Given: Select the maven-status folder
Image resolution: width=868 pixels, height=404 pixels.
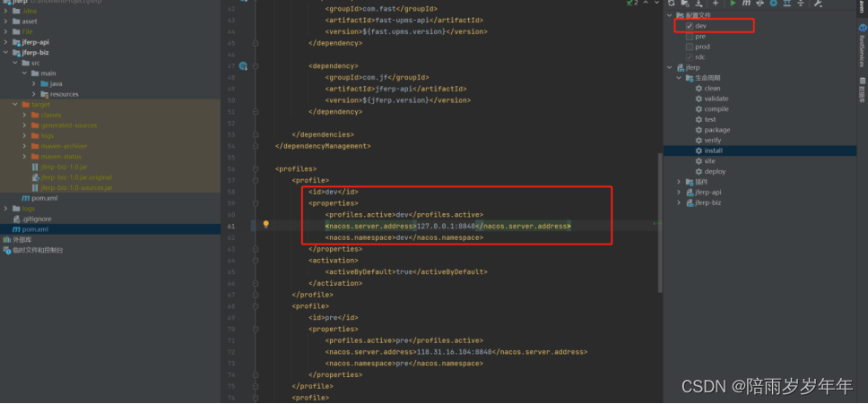Looking at the screenshot, I should pos(61,157).
